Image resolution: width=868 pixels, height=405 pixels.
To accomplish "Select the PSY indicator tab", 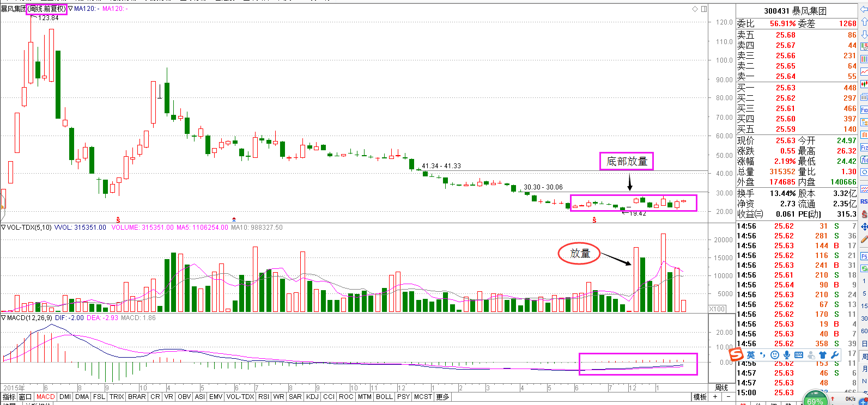I will click(404, 397).
